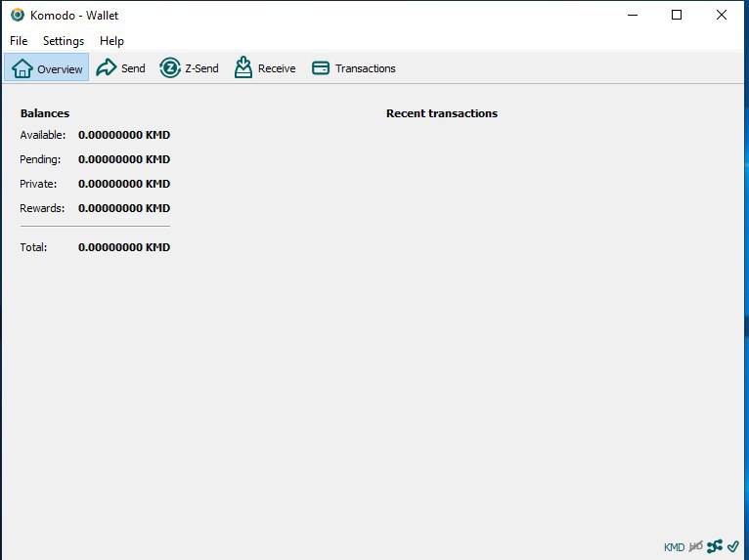
Task: Open the File menu
Action: point(19,41)
